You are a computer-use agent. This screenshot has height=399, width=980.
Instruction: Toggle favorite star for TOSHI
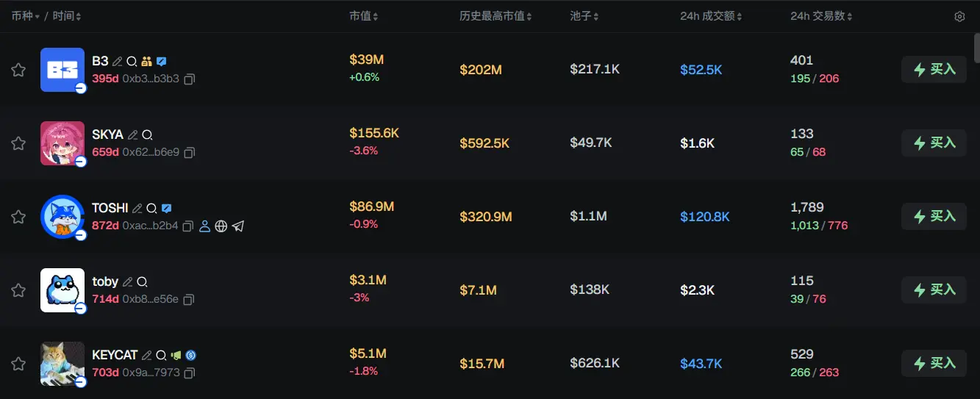click(18, 217)
